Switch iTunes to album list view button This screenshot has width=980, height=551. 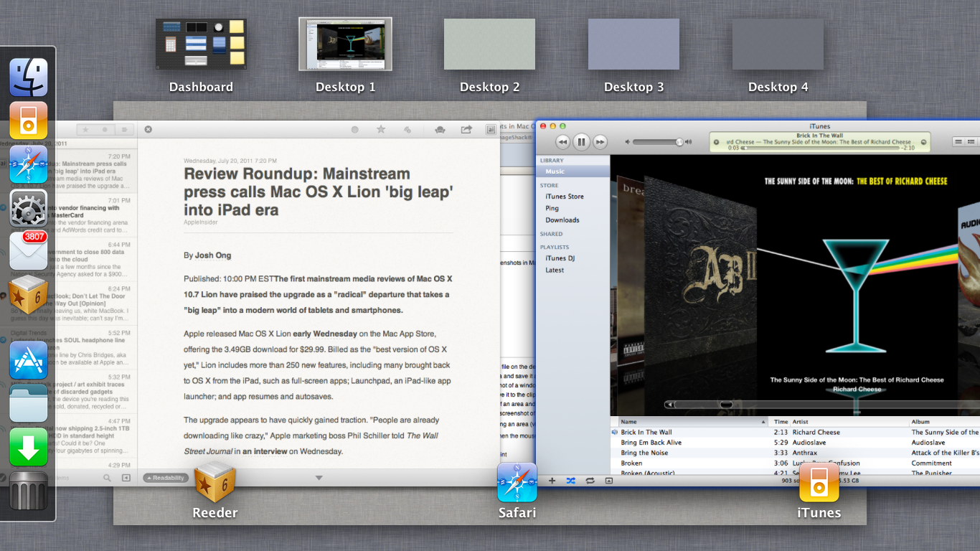973,142
